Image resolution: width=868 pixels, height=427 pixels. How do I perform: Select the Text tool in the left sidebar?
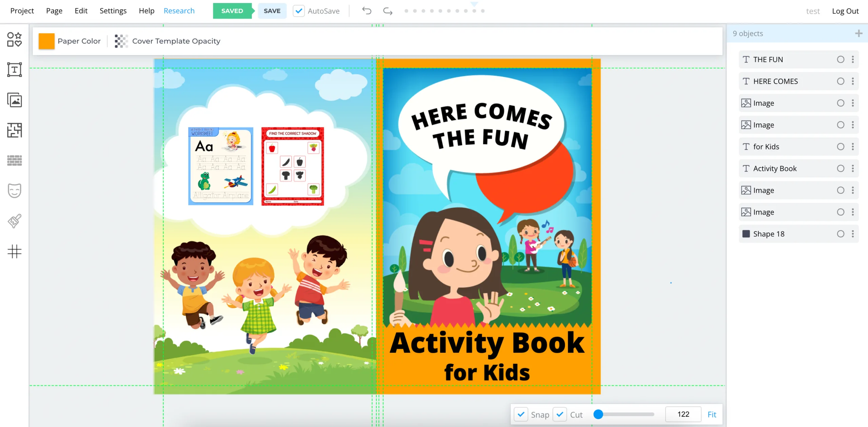[x=14, y=69]
